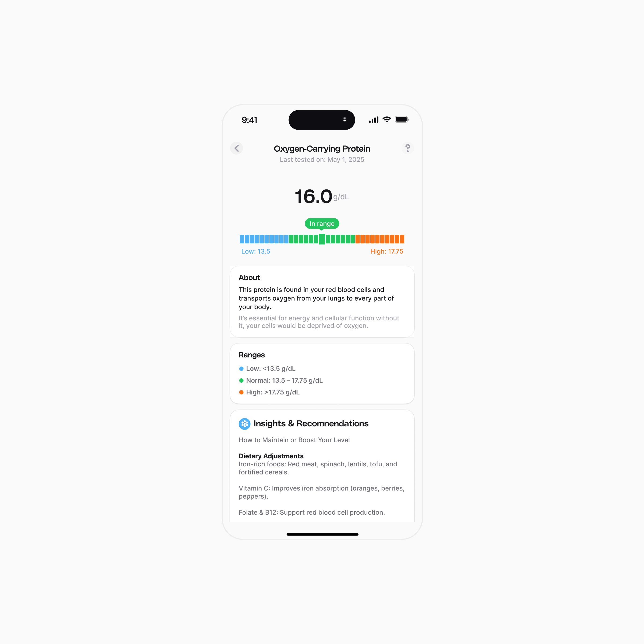Tap the Last tested on date text
This screenshot has height=644, width=644.
322,160
